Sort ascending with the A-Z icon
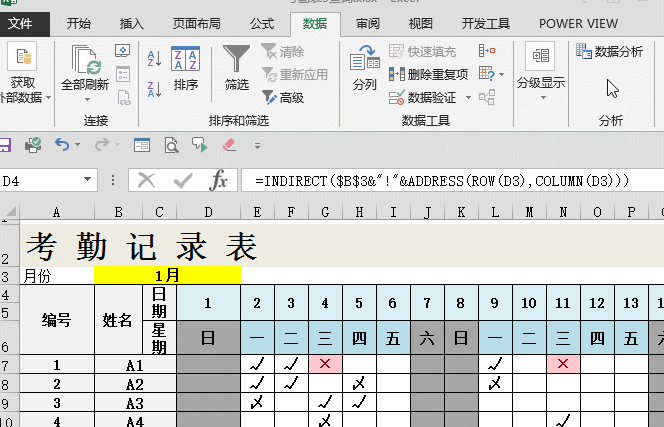This screenshot has width=664, height=427. tap(154, 59)
